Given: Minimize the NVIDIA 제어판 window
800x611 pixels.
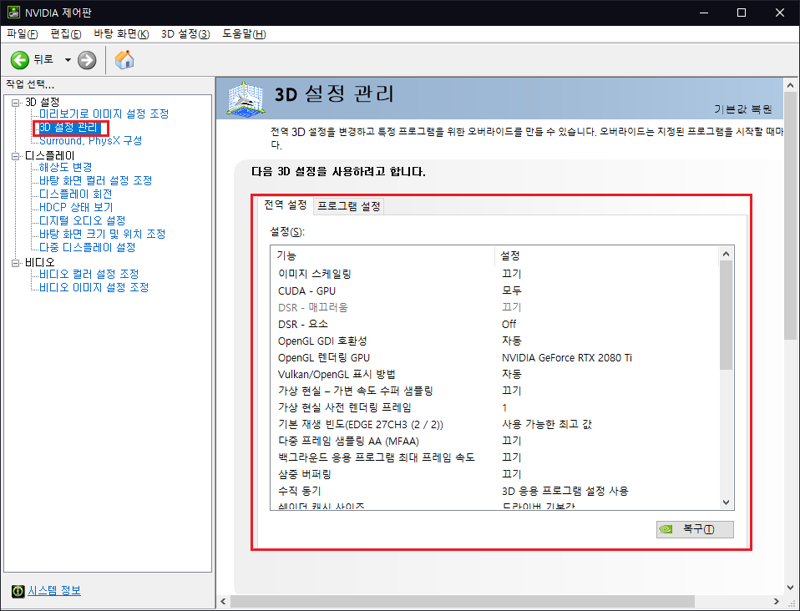Looking at the screenshot, I should click(704, 13).
